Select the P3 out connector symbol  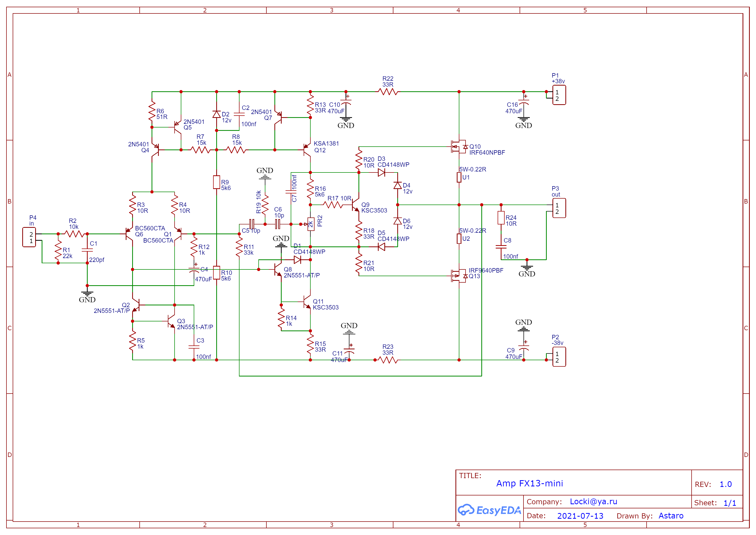(559, 208)
